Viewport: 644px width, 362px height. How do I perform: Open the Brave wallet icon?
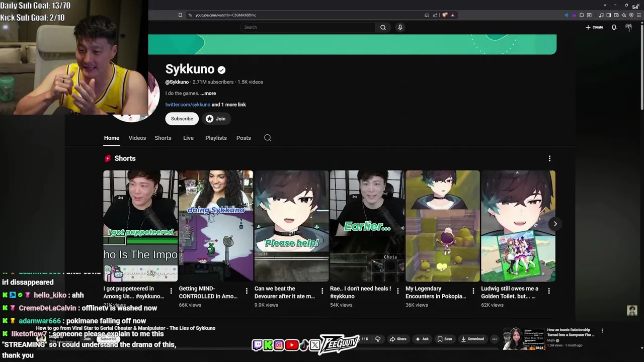pos(616,15)
